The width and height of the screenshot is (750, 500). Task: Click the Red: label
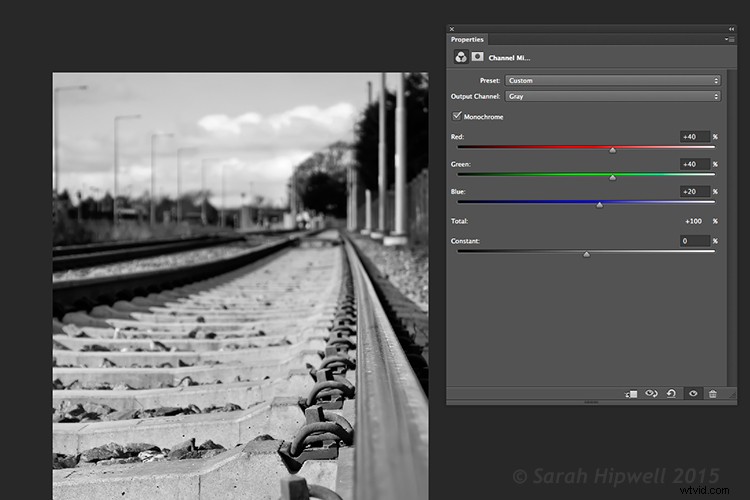click(x=457, y=137)
